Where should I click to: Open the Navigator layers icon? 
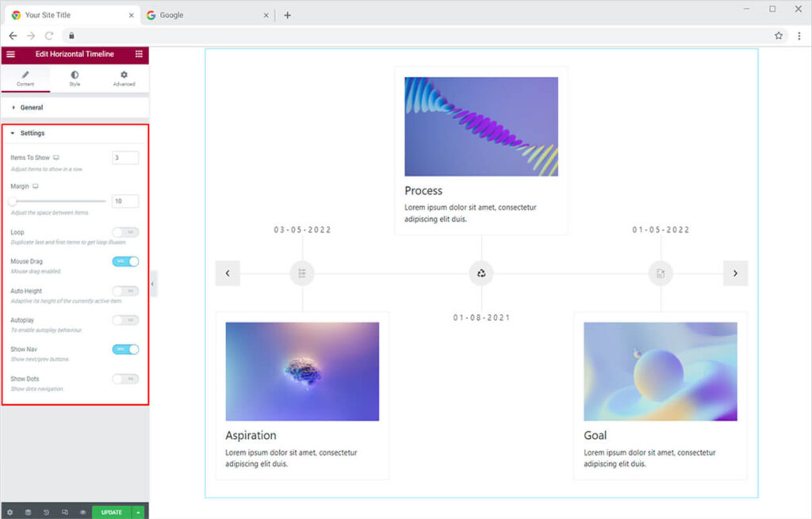28,512
